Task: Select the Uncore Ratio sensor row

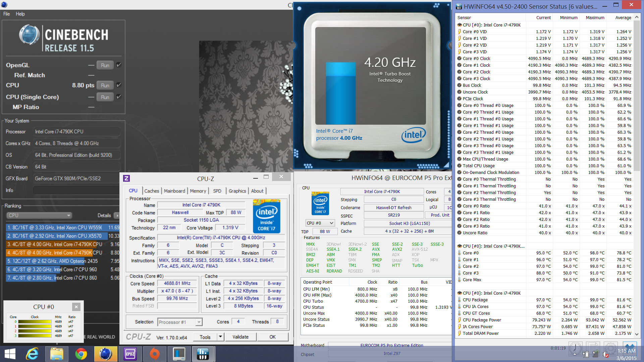Action: coord(545,233)
